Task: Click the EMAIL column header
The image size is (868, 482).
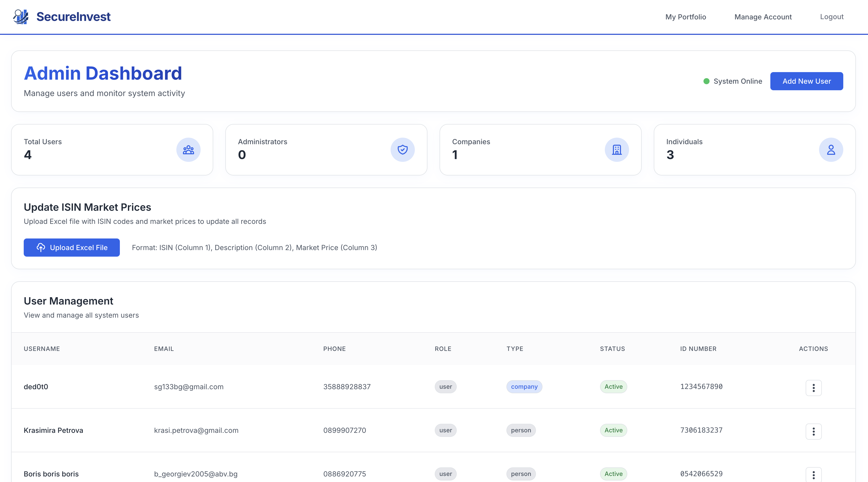Action: click(164, 349)
